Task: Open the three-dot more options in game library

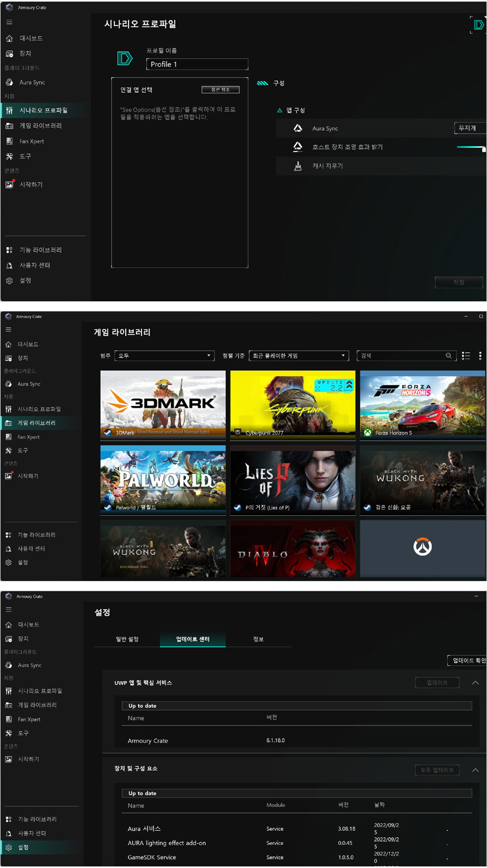Action: pyautogui.click(x=480, y=356)
